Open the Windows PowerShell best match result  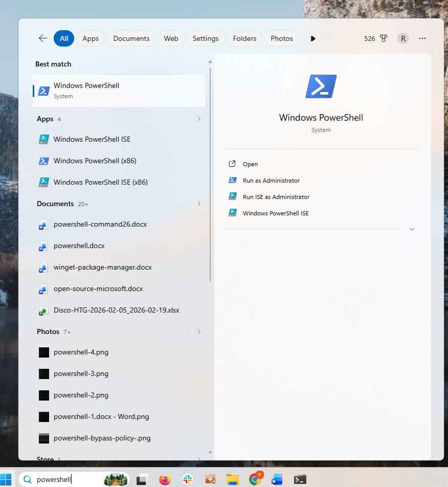point(119,91)
